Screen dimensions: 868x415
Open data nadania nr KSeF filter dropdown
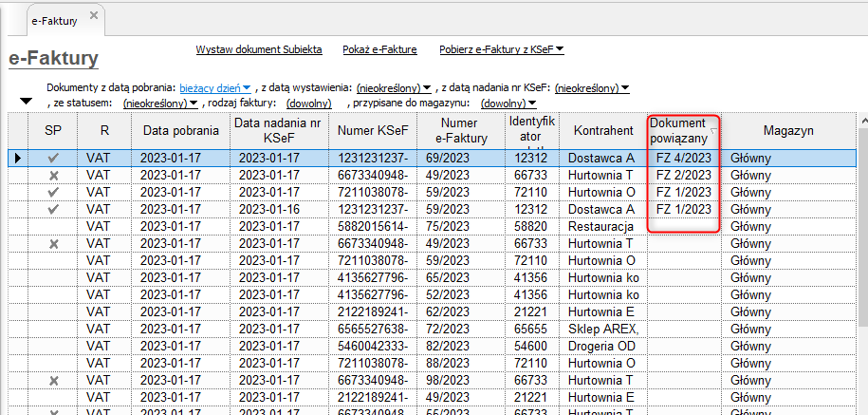point(592,88)
